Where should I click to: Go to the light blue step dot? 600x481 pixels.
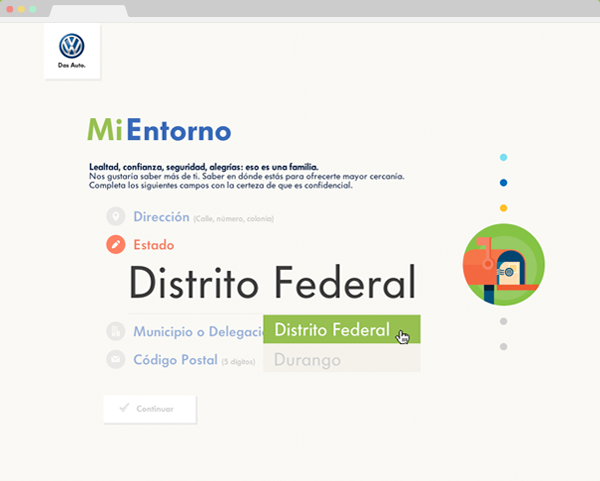click(504, 157)
